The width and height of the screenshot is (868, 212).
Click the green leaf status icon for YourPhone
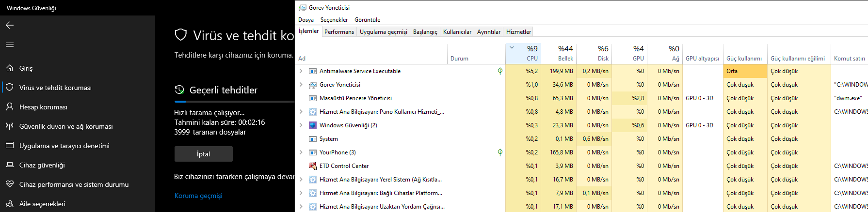point(500,152)
